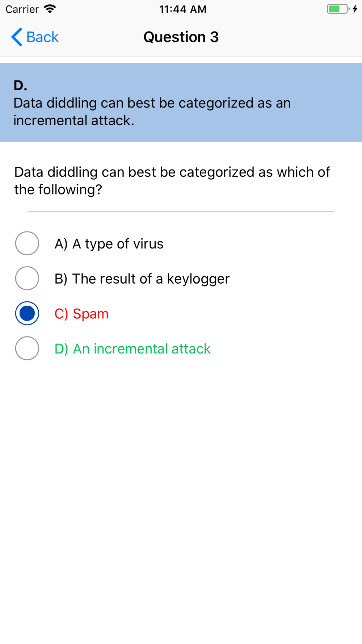Tap the red 'C) Spam' answer text
Screen dimensions: 362x644
[81, 314]
